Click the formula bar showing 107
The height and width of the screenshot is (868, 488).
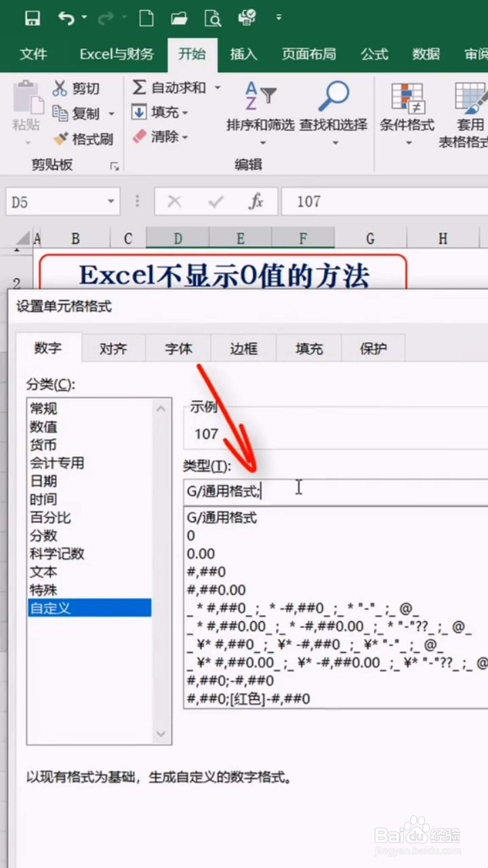pyautogui.click(x=384, y=201)
